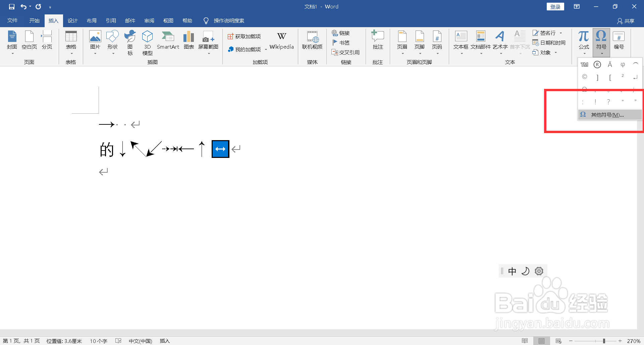Toggle the input method 中 language indicator
This screenshot has width=644, height=345.
(x=512, y=271)
